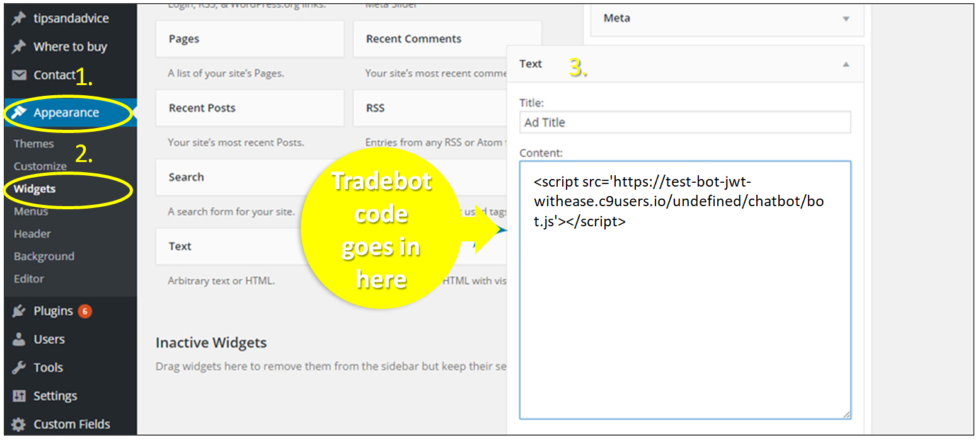Image resolution: width=980 pixels, height=440 pixels.
Task: Click the Title field containing Ad Title
Action: tap(685, 122)
